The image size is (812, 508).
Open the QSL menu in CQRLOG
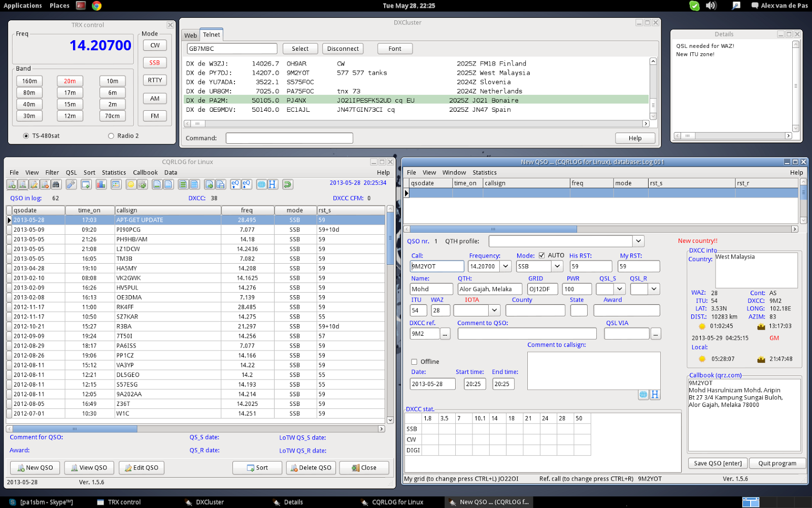pos(72,173)
